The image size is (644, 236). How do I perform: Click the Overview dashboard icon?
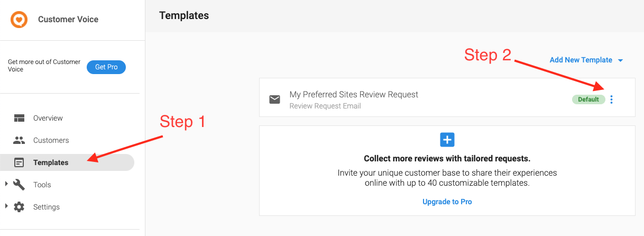[x=19, y=118]
